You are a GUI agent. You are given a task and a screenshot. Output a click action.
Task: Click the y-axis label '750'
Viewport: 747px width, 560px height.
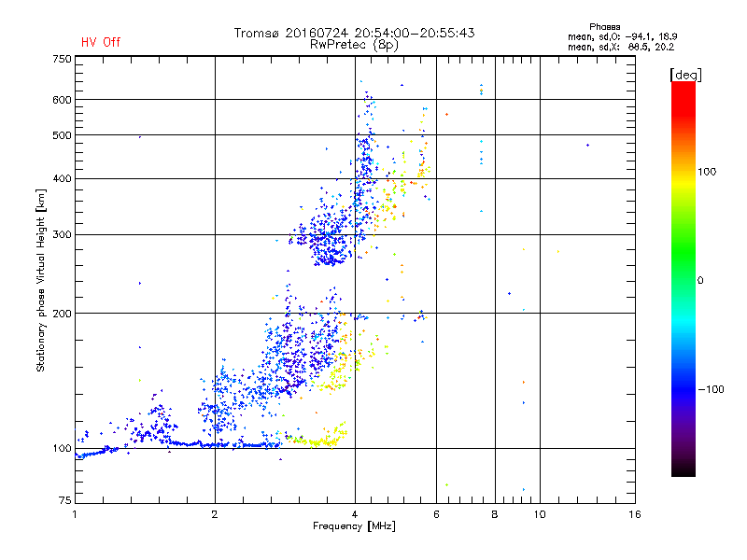62,59
